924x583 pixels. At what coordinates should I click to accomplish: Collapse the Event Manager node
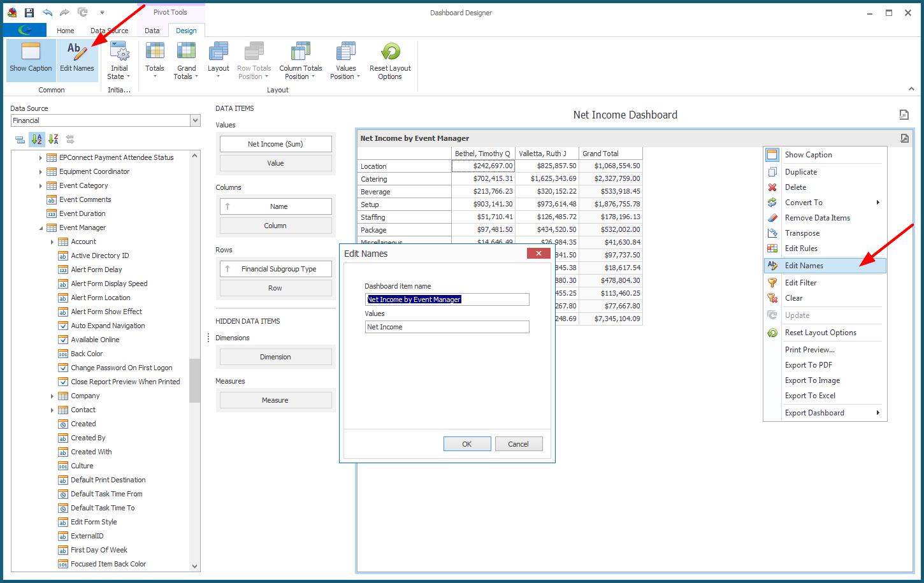[41, 228]
